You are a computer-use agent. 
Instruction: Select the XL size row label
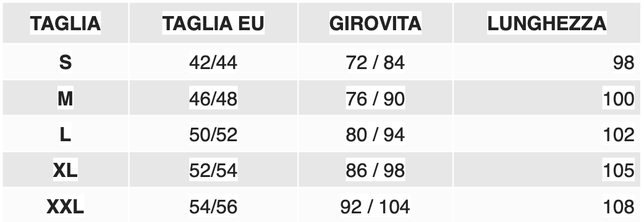pyautogui.click(x=66, y=170)
